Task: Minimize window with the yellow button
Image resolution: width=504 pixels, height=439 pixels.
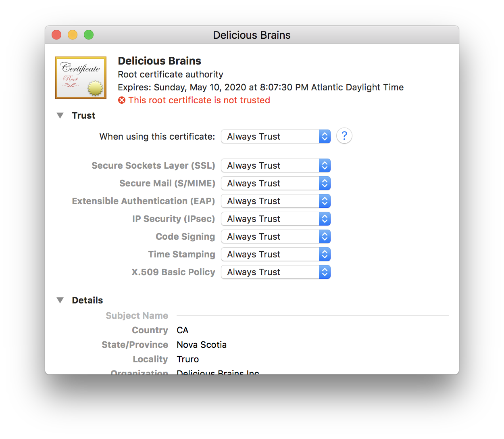Action: (x=73, y=35)
